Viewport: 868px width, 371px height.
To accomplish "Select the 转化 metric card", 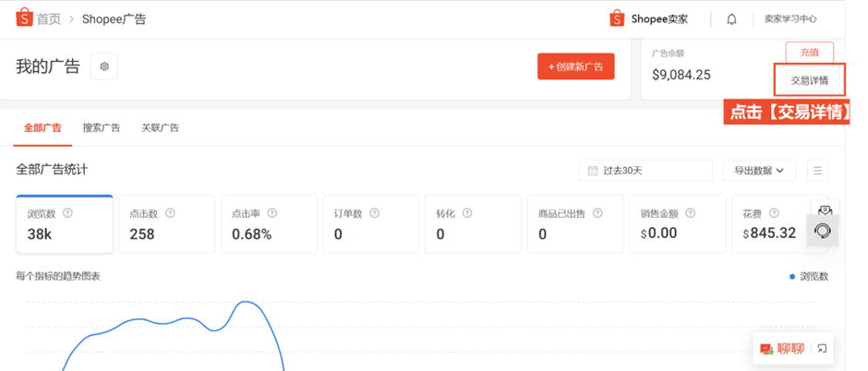I will click(x=474, y=224).
